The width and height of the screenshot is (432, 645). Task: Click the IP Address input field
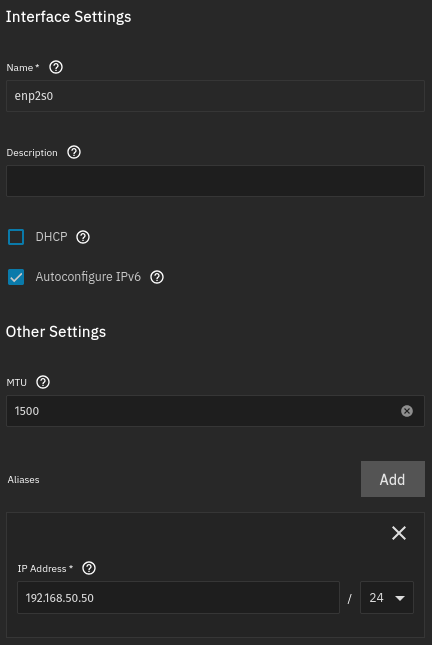pos(179,597)
